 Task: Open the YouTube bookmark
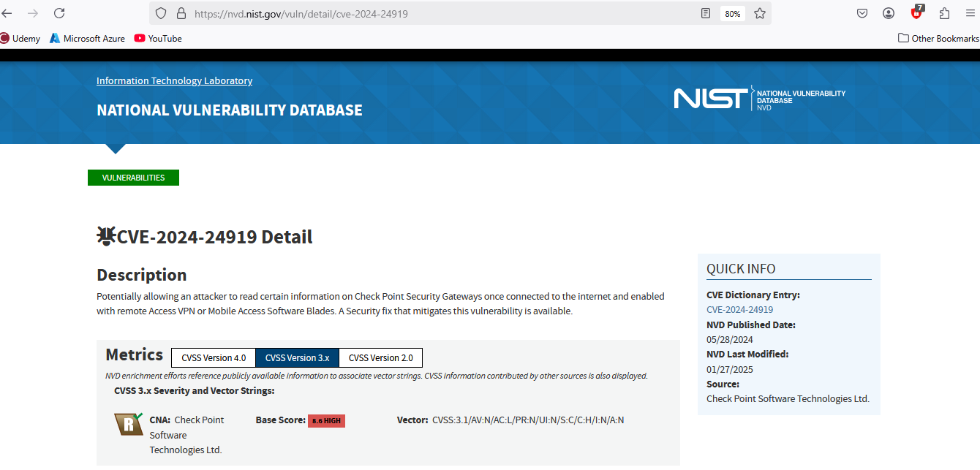pos(158,38)
